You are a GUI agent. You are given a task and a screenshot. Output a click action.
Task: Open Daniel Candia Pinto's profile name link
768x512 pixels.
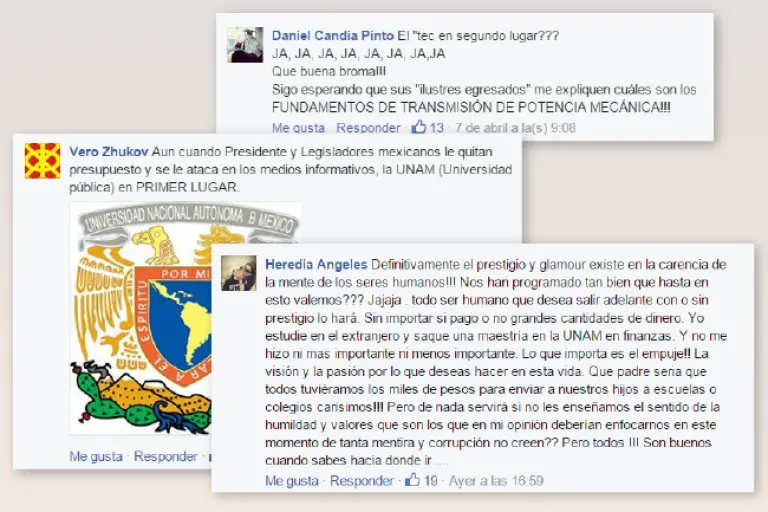click(333, 36)
